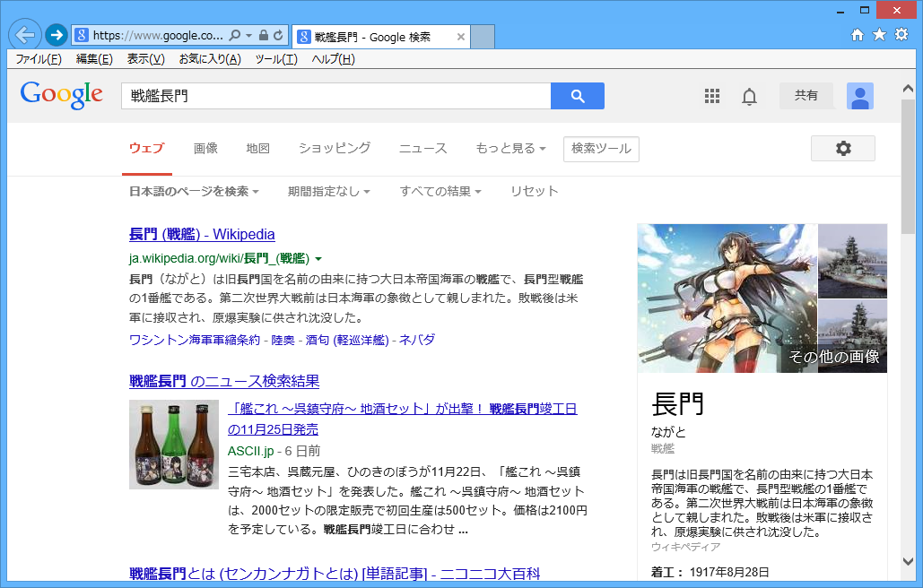Viewport: 923px width, 588px height.
Task: Open the お気に入り(A) menu
Action: click(210, 59)
